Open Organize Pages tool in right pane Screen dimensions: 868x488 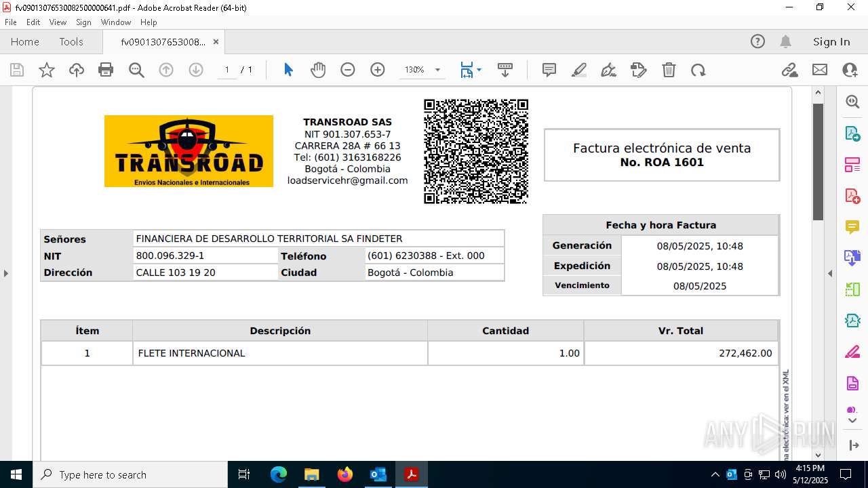point(852,164)
